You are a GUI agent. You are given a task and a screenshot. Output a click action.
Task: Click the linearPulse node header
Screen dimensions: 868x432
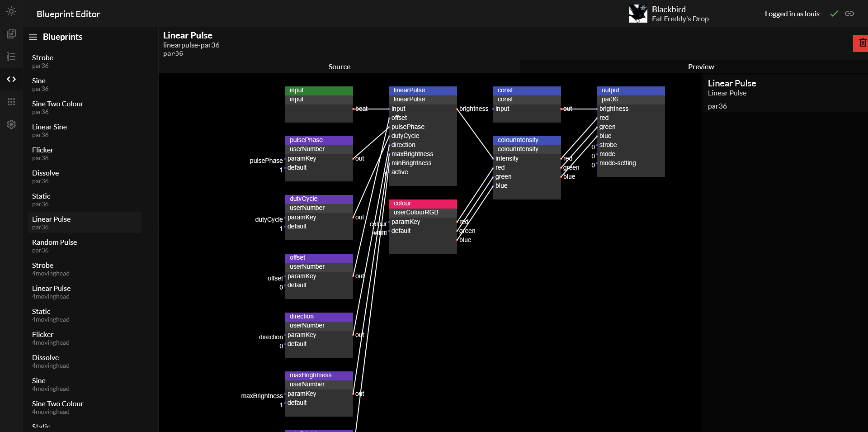423,90
